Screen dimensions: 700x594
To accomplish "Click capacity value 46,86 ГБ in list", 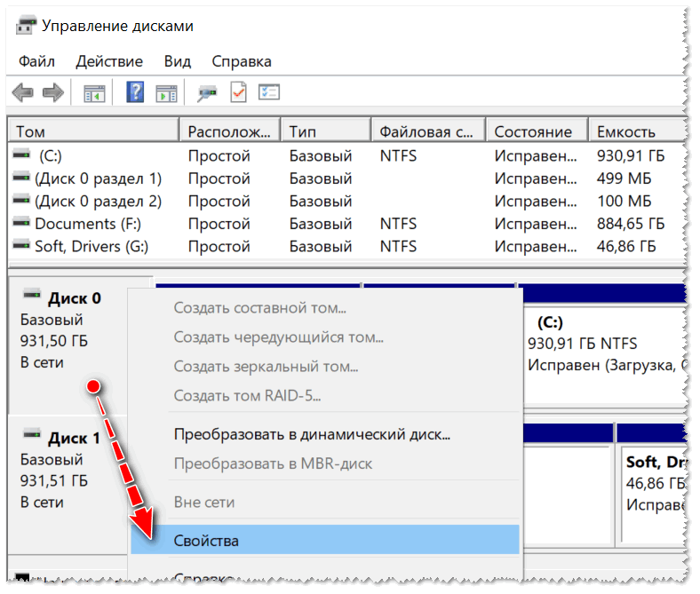I will coord(626,246).
